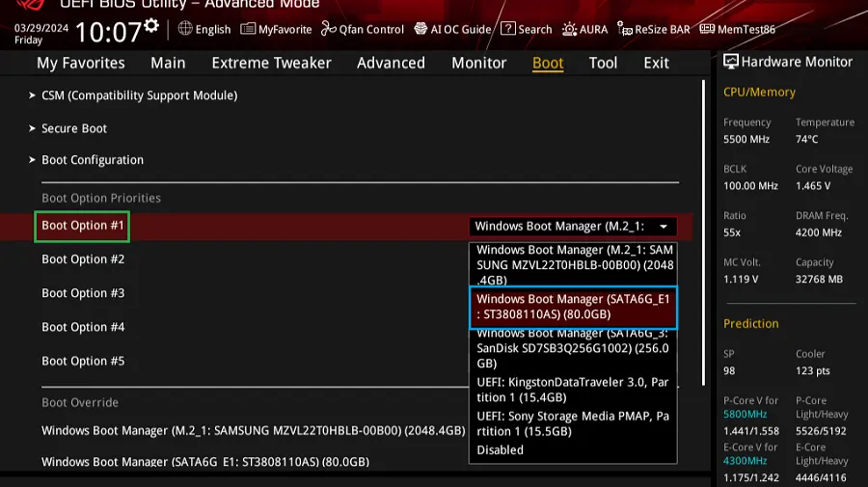Click the English language globe icon
The image size is (868, 487).
point(185,28)
